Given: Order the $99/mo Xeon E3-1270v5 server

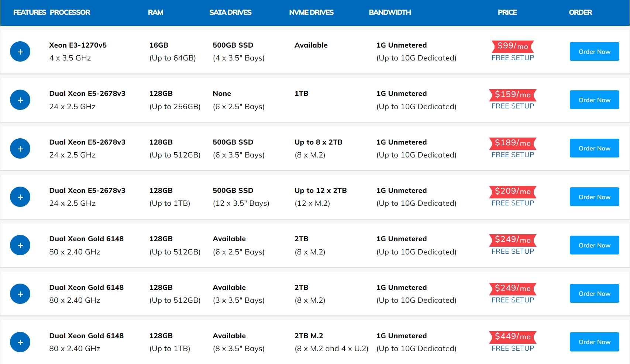Looking at the screenshot, I should pyautogui.click(x=594, y=52).
